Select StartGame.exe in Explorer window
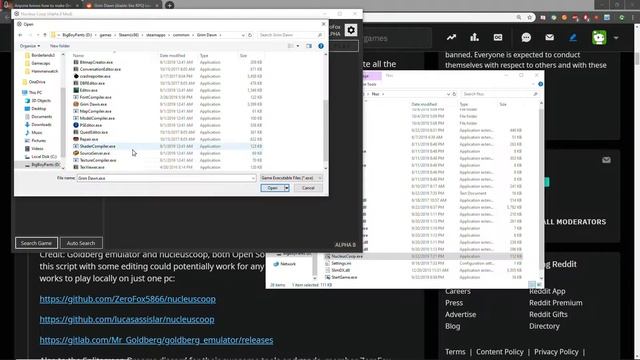 point(344,278)
